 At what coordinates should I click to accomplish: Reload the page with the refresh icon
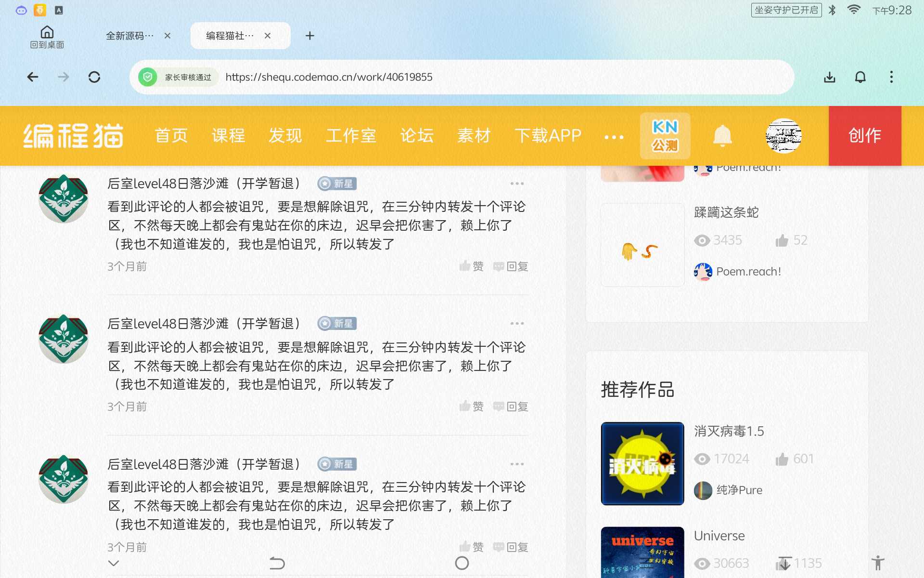[94, 77]
